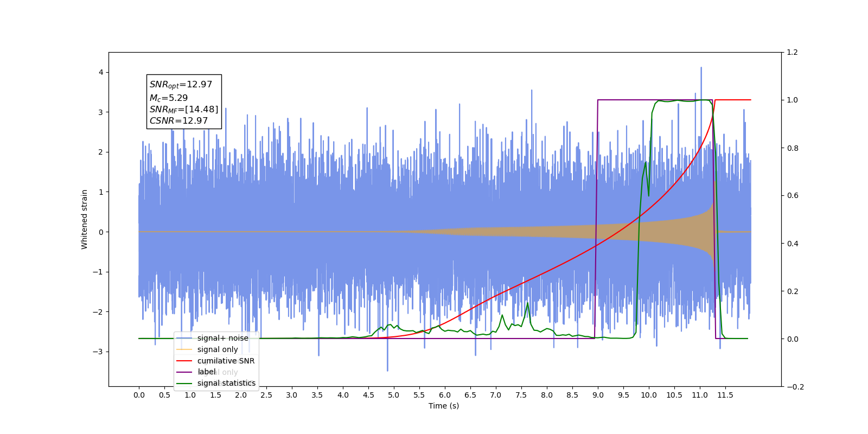Click the 7.5 tick label on the time axis
Image resolution: width=868 pixels, height=434 pixels.
tap(521, 395)
